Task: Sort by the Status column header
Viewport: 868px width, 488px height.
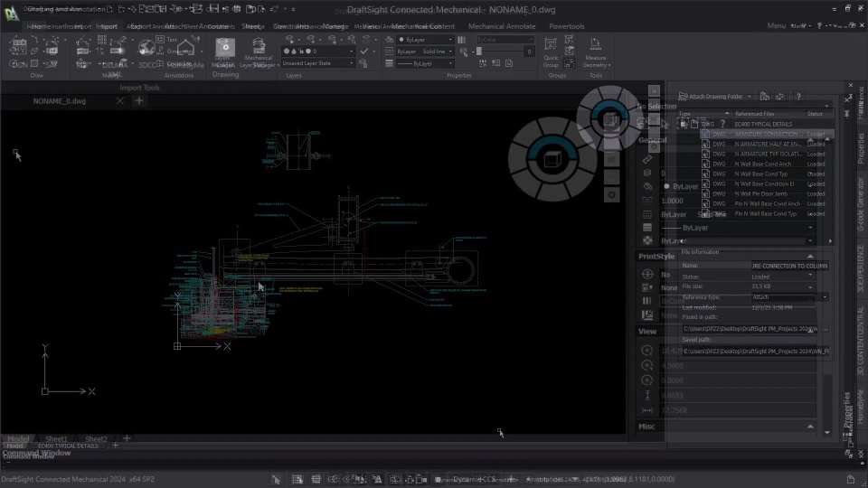Action: pos(818,114)
